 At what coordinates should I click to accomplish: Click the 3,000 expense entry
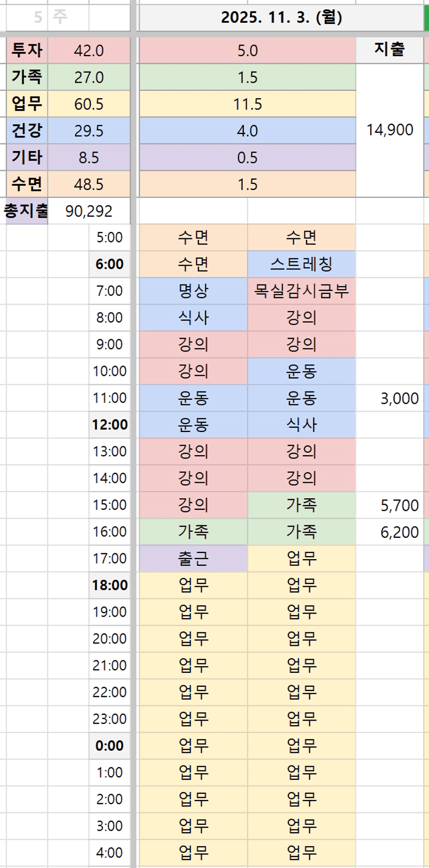coord(399,398)
